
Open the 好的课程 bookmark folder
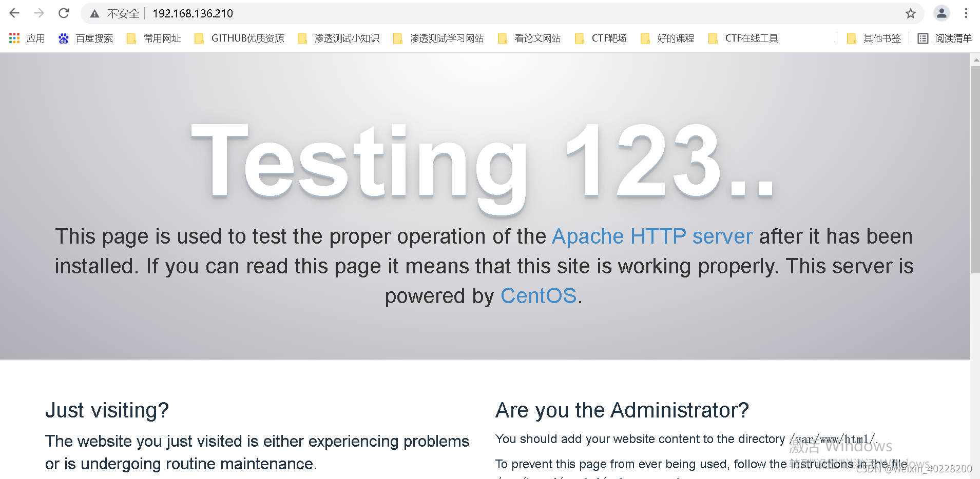667,38
